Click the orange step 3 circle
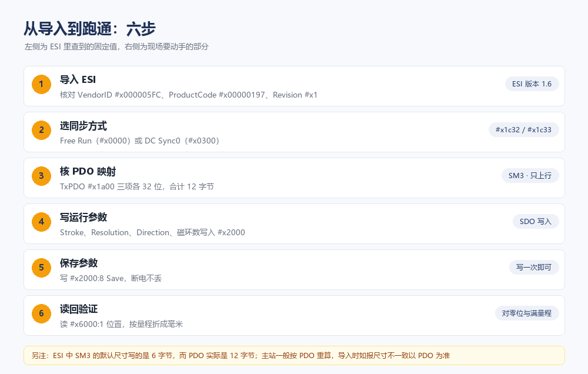Screen dimensions: 588x374 41,176
